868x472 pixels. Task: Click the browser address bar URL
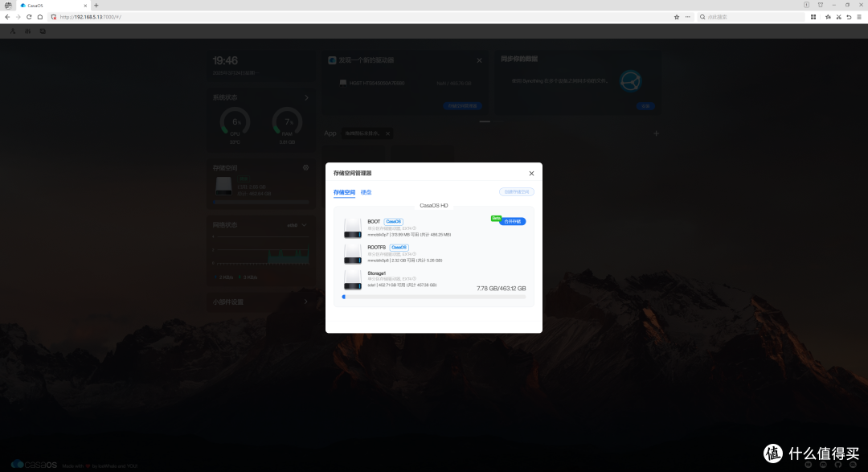click(x=90, y=17)
